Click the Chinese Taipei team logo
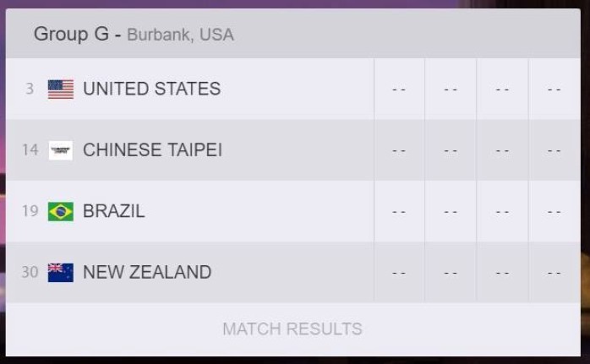Screen dimensions: 590x364 61,150
